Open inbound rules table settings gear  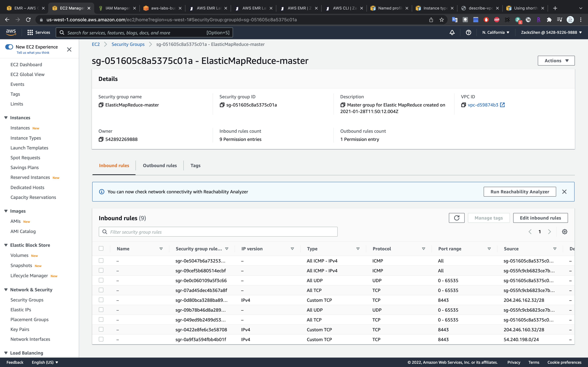click(565, 232)
